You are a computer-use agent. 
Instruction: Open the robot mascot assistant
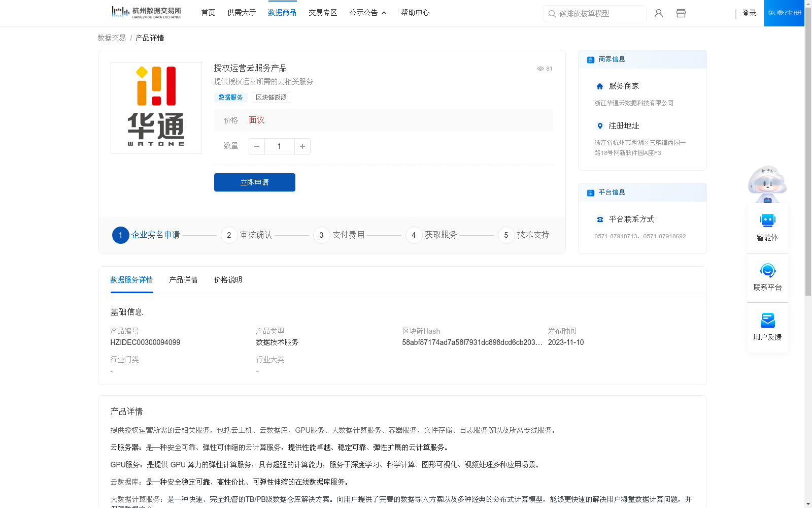(767, 184)
